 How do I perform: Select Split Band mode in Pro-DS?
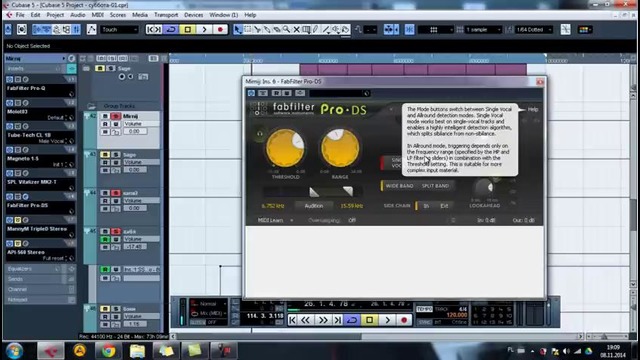tap(435, 186)
